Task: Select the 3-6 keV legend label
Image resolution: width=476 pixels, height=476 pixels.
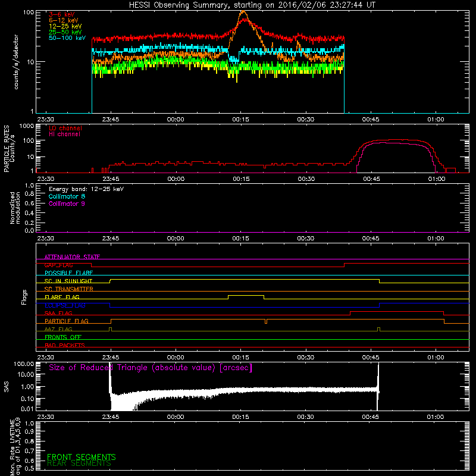Action: tap(62, 14)
